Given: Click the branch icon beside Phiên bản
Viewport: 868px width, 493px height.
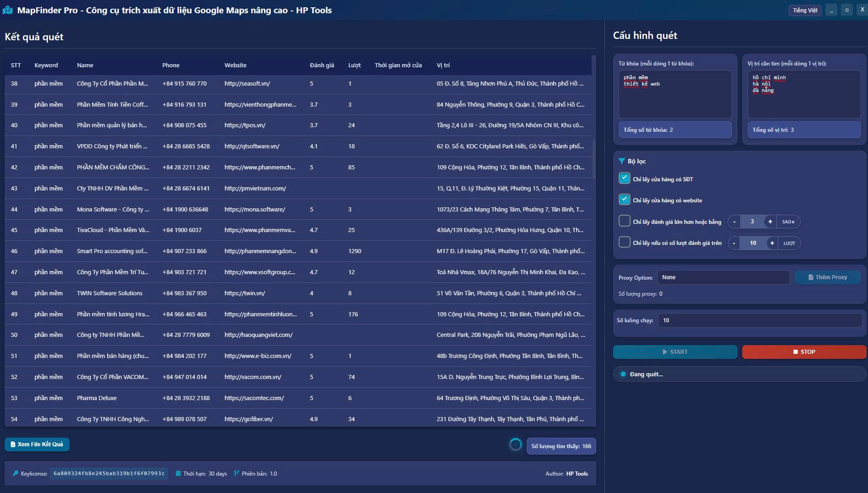Looking at the screenshot, I should (x=237, y=473).
